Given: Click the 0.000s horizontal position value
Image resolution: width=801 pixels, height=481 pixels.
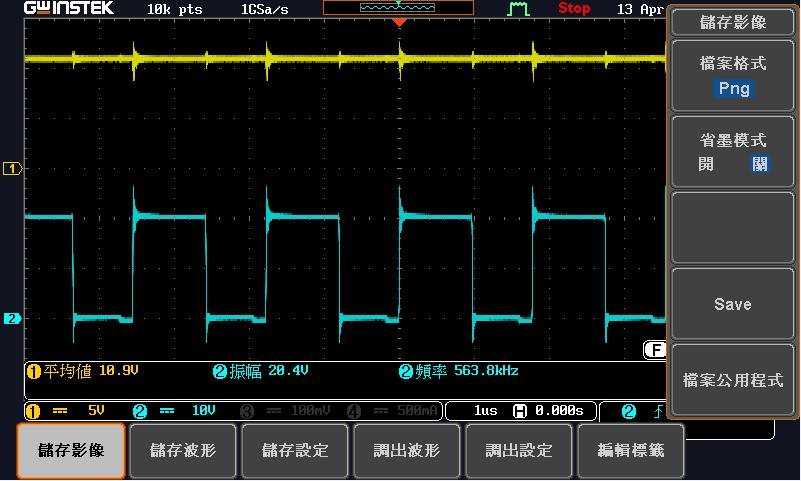Looking at the screenshot, I should point(559,411).
